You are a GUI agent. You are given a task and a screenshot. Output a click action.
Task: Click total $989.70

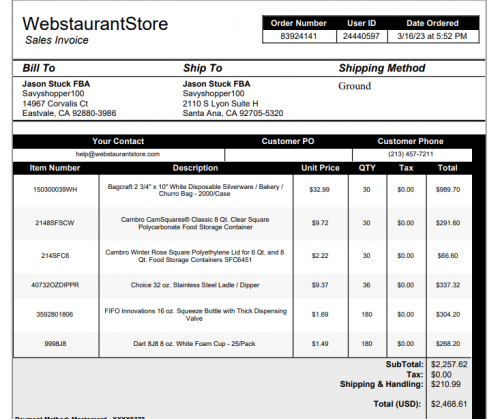tap(448, 190)
